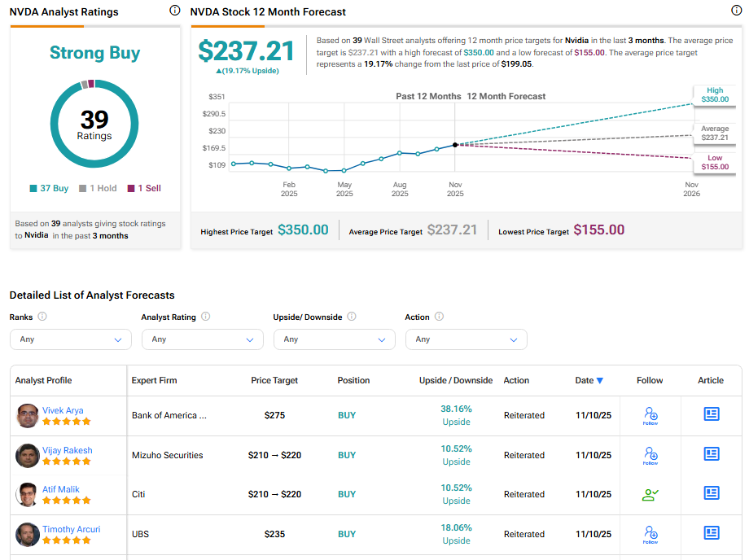Follow analyst Vivek Arya
Image resolution: width=749 pixels, height=560 pixels.
coord(650,415)
